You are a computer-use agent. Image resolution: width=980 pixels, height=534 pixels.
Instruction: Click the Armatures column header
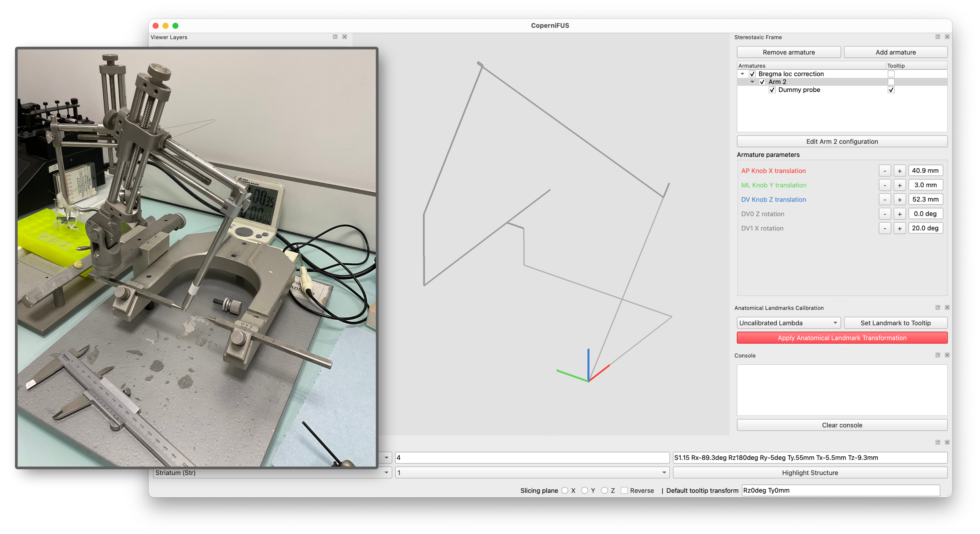pos(811,65)
